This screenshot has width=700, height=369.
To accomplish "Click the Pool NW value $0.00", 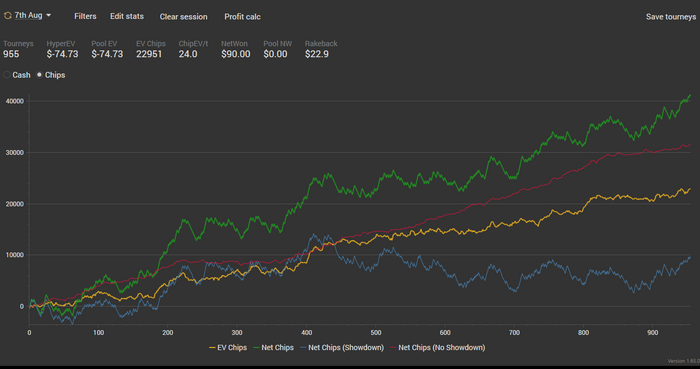I will click(275, 54).
